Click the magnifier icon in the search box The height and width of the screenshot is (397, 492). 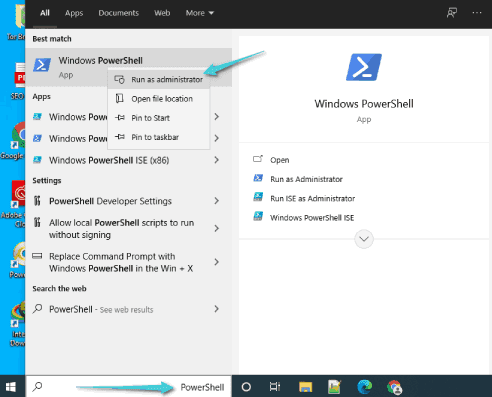(37, 387)
